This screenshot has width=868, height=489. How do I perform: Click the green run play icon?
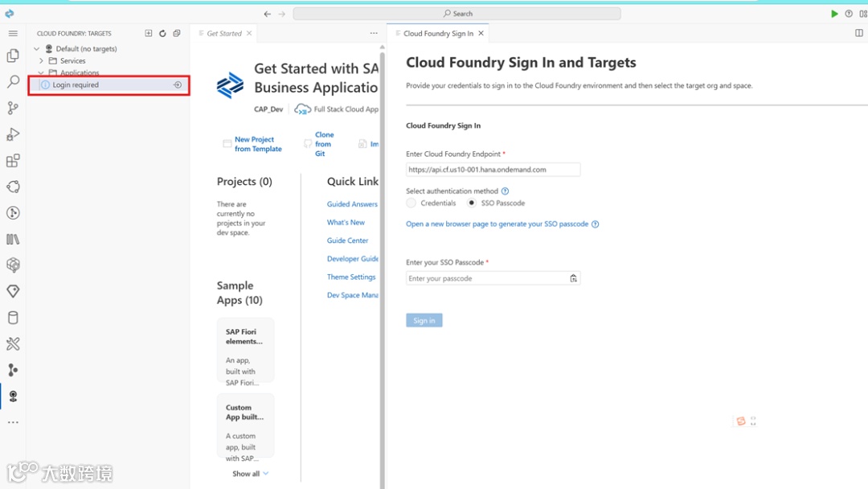pos(834,14)
